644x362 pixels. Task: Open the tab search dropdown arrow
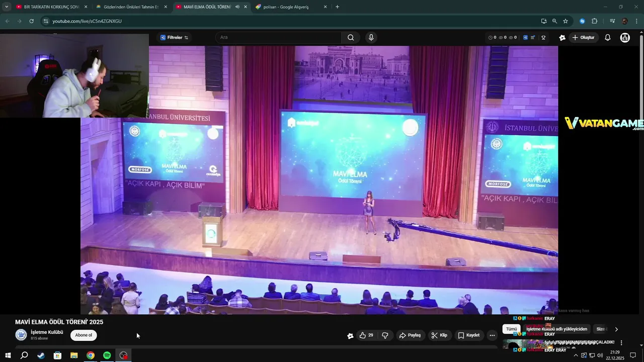7,7
